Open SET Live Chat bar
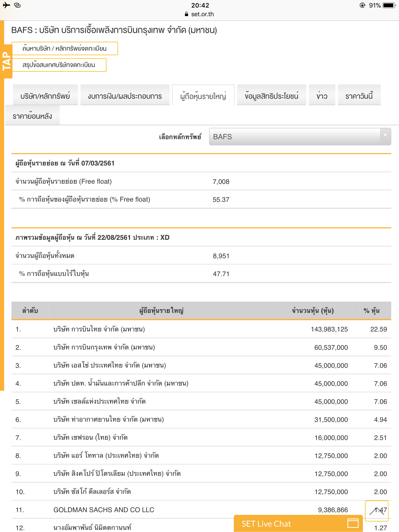This screenshot has height=532, width=399. click(286, 523)
